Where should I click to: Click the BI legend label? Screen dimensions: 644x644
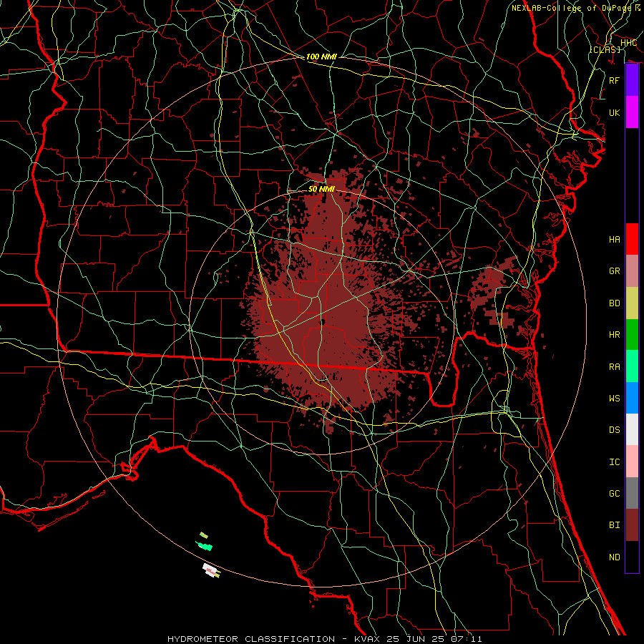pyautogui.click(x=614, y=525)
